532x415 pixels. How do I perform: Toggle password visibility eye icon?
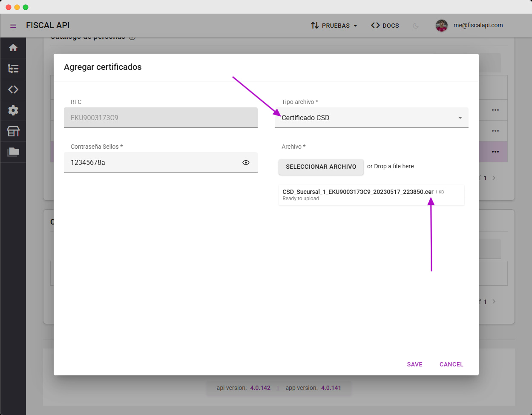click(x=246, y=162)
